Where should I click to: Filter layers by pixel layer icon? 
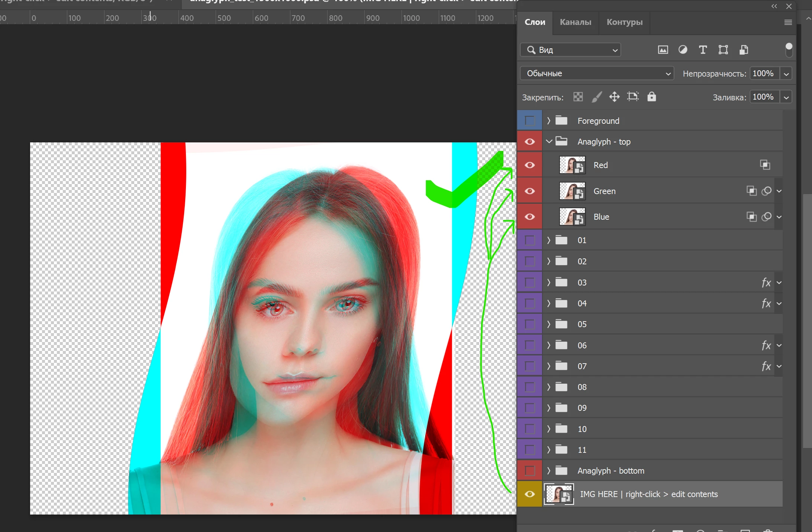point(663,50)
